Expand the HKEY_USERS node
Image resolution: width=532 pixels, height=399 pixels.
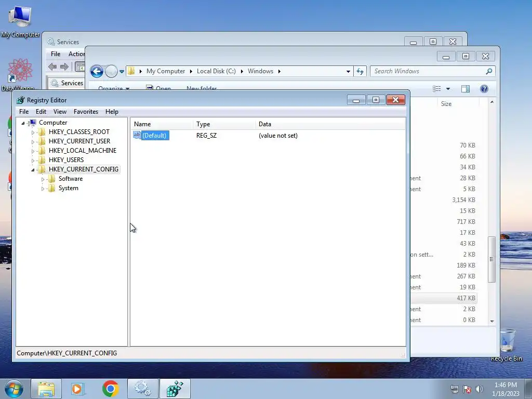pos(33,161)
